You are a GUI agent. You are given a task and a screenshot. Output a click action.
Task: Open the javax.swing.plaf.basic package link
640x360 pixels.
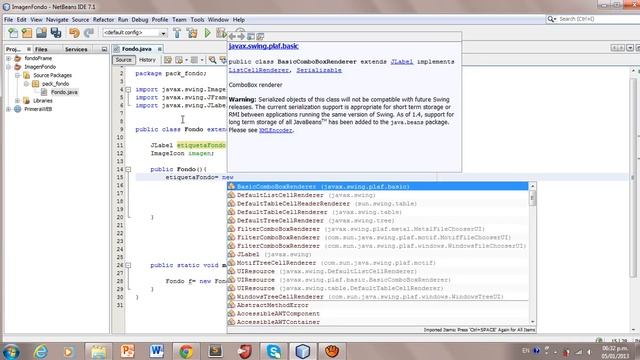[x=264, y=46]
